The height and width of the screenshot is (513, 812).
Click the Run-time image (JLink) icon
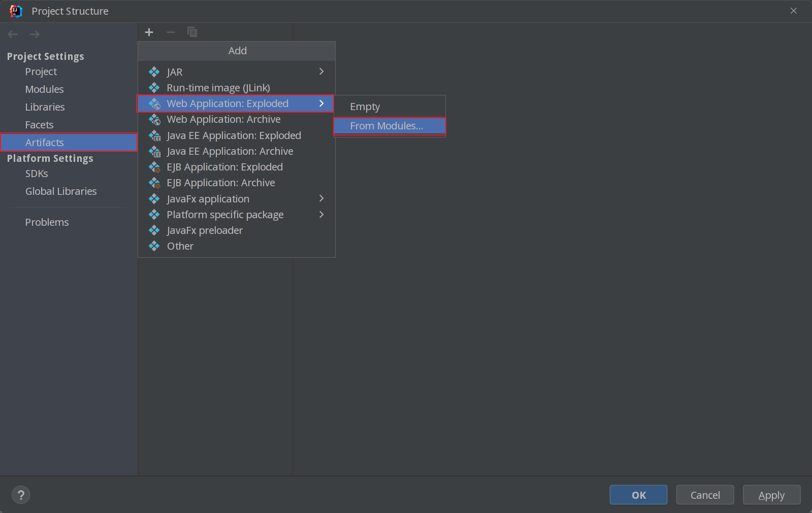[x=154, y=88]
